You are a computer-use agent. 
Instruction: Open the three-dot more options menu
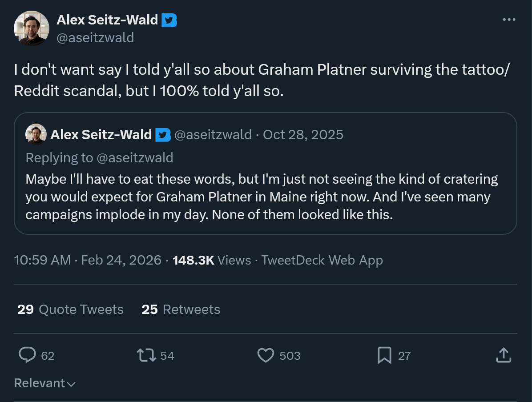click(x=509, y=20)
